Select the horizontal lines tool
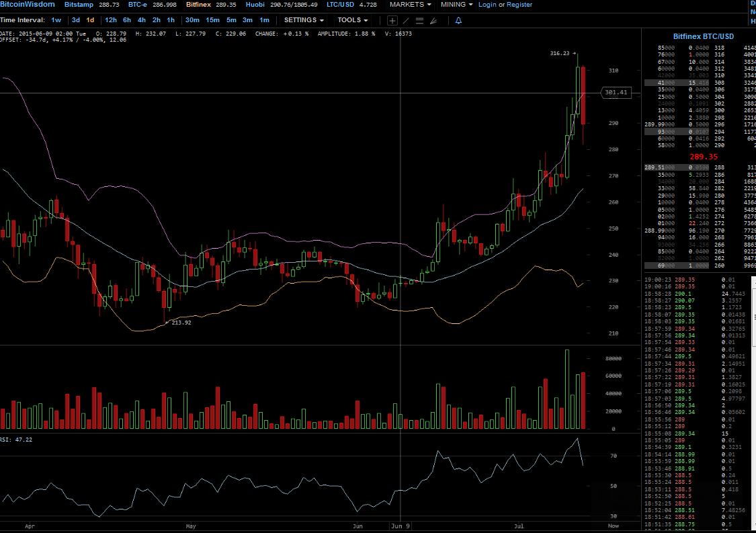This screenshot has height=533, width=756. point(419,21)
